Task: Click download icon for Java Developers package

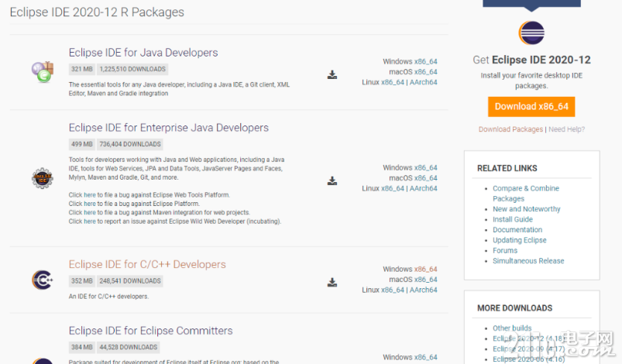Action: tap(332, 74)
